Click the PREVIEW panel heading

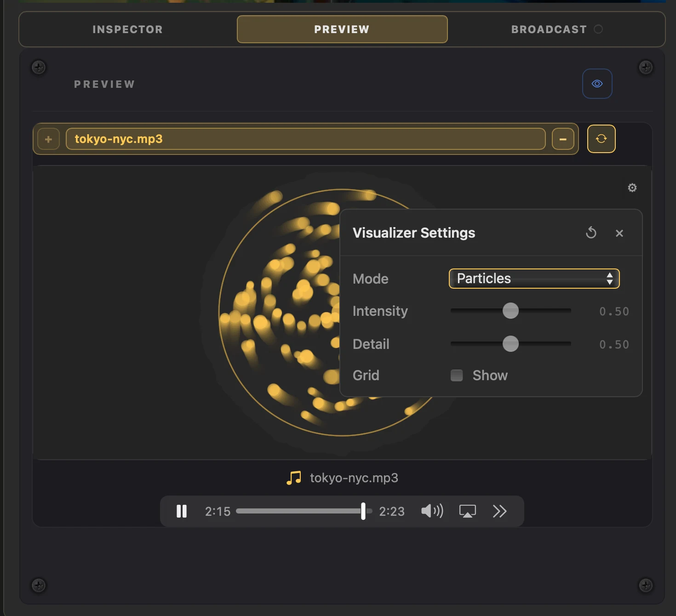point(105,85)
